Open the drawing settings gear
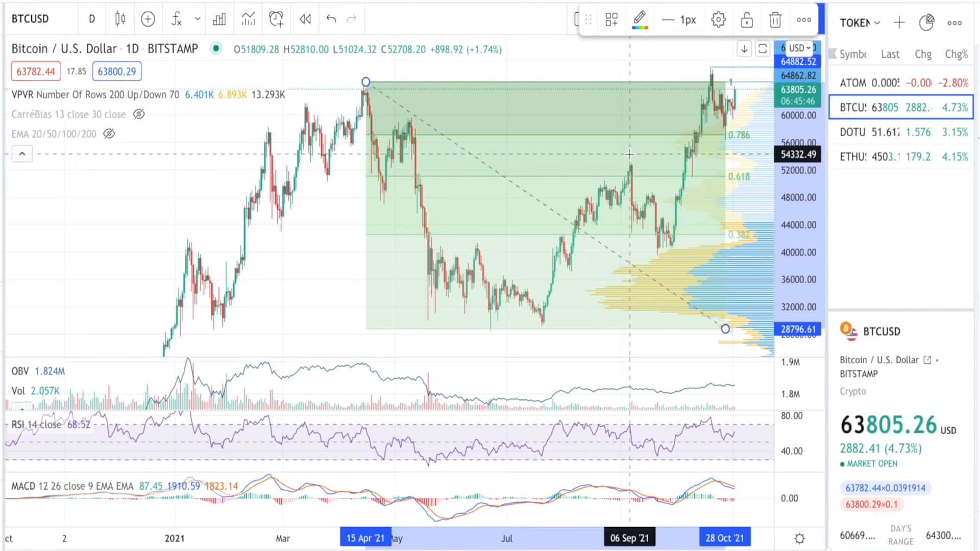 click(718, 19)
